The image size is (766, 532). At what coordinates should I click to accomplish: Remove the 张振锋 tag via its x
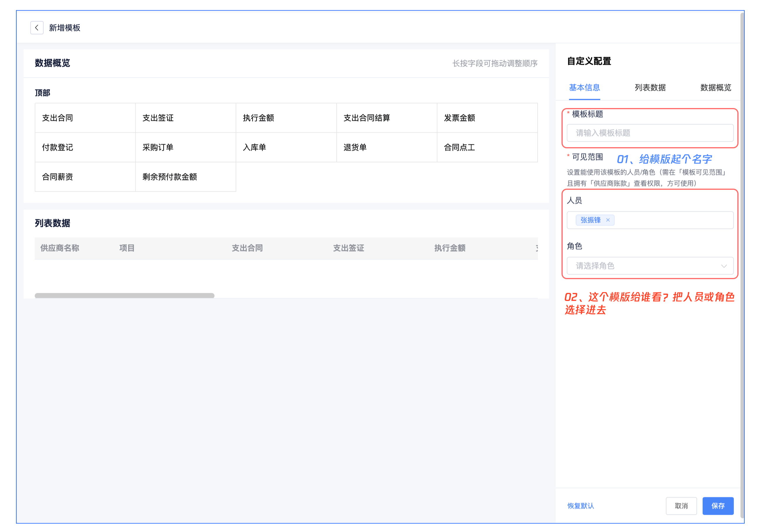point(608,220)
